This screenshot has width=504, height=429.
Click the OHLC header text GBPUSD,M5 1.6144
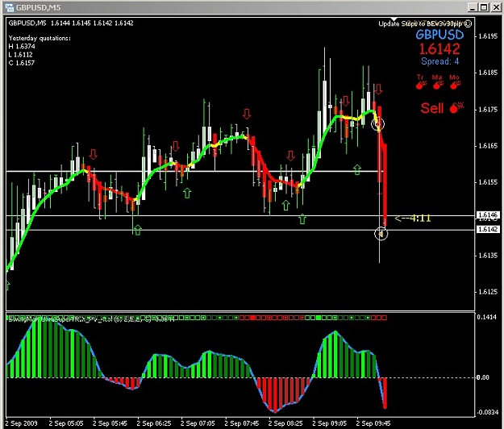[x=71, y=23]
